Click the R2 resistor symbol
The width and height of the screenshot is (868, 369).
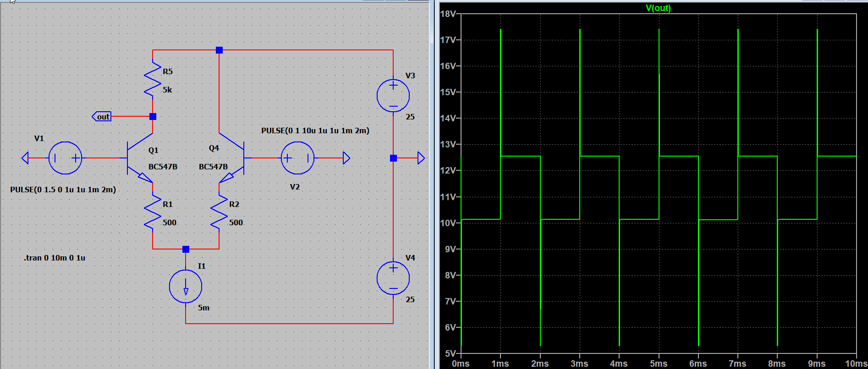click(x=219, y=212)
